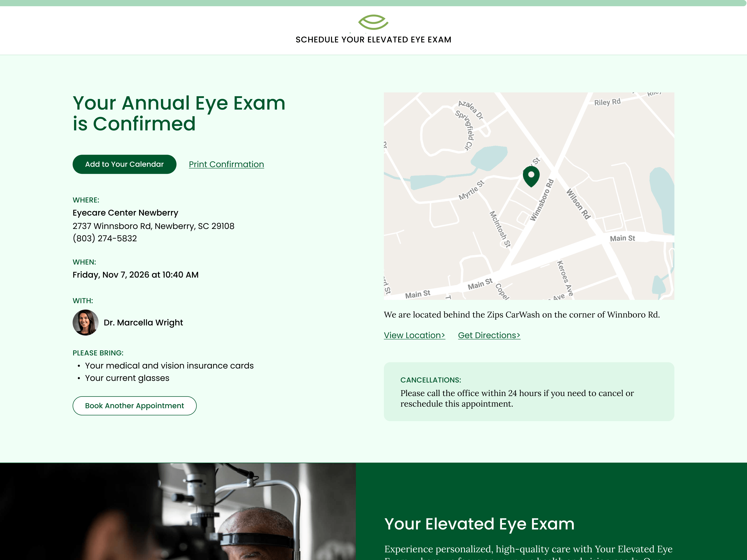Screen dimensions: 747x560
Task: Click the phone number (803) 274-5832
Action: 105,238
